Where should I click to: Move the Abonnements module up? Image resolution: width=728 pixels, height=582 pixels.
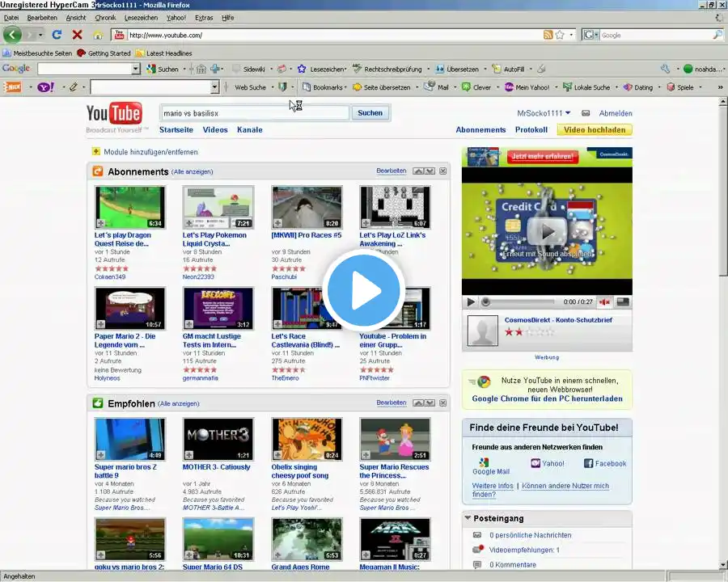pos(418,171)
